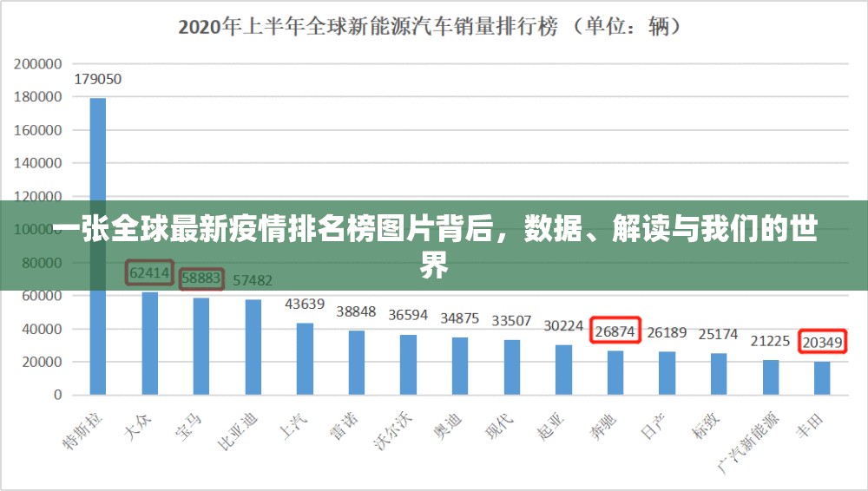This screenshot has height=491, width=868.
Task: Click the data label 43639
Action: 305,304
